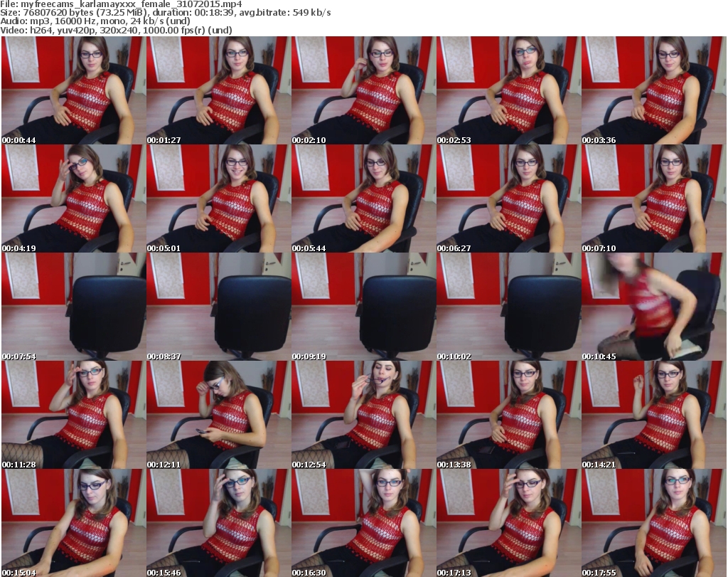Image resolution: width=728 pixels, height=577 pixels.
Task: Pick the empty chair frame at 00:10:02
Action: 508,307
